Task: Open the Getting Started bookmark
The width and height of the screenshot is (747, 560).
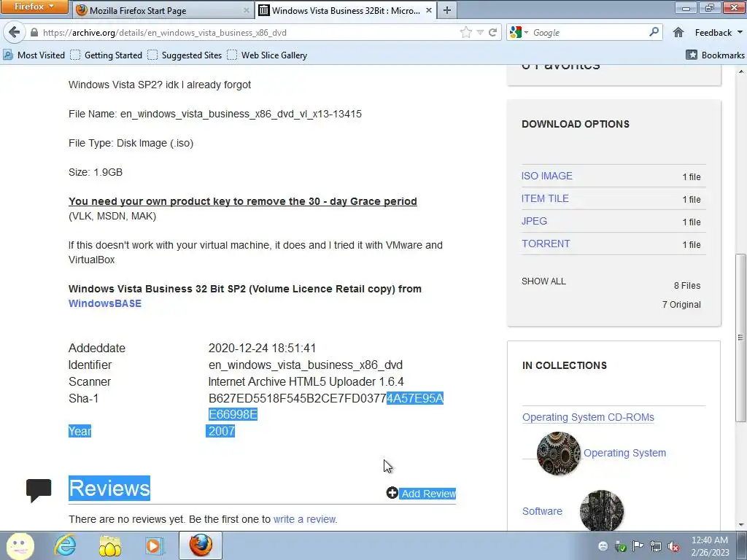Action: coord(107,55)
